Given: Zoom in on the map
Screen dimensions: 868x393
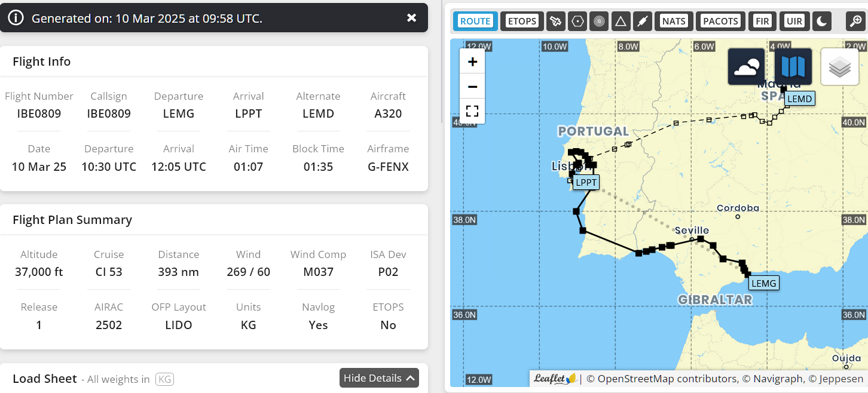Looking at the screenshot, I should [472, 62].
